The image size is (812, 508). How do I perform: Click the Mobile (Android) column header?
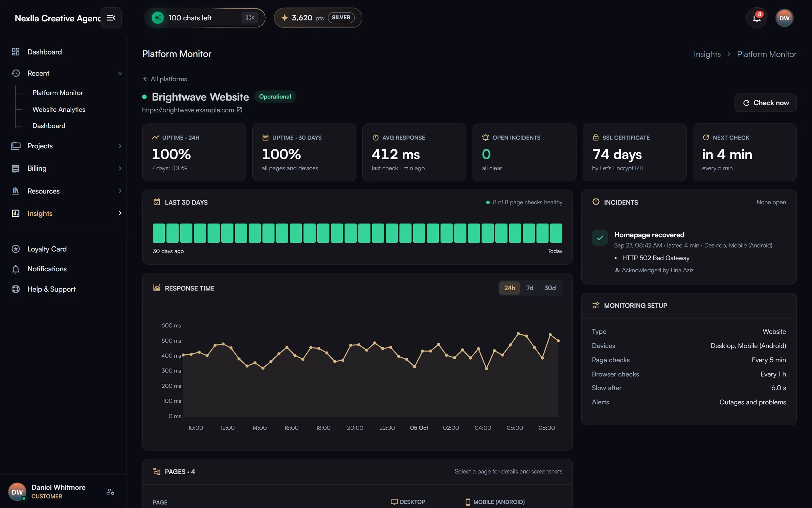pyautogui.click(x=495, y=502)
